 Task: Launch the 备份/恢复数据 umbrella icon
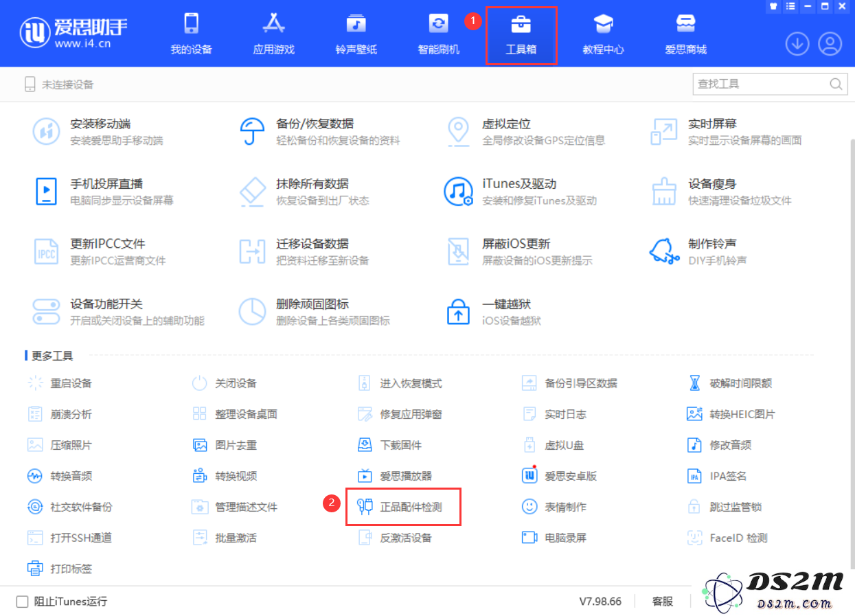pyautogui.click(x=253, y=131)
